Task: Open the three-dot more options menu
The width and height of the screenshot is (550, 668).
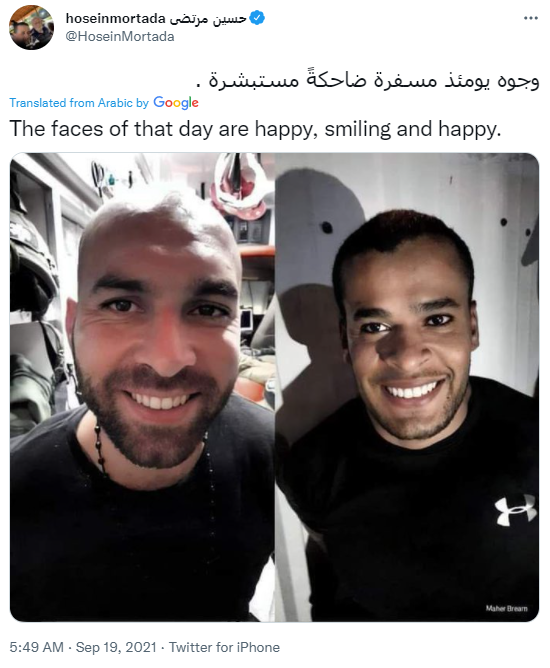Action: (x=530, y=18)
